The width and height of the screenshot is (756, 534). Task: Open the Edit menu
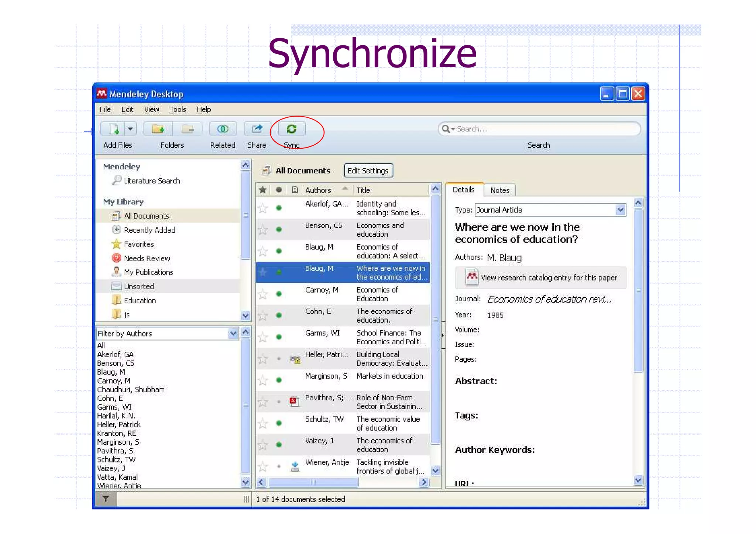[x=127, y=110]
